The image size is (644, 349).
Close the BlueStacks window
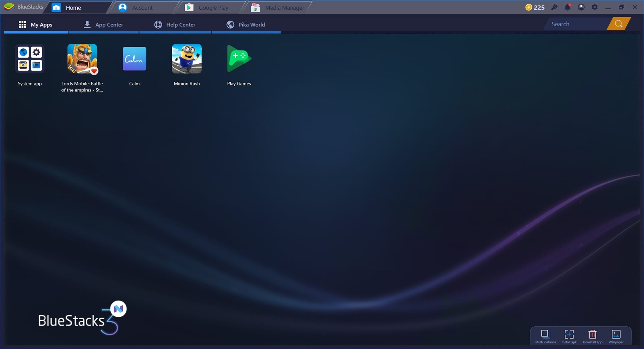(x=635, y=7)
